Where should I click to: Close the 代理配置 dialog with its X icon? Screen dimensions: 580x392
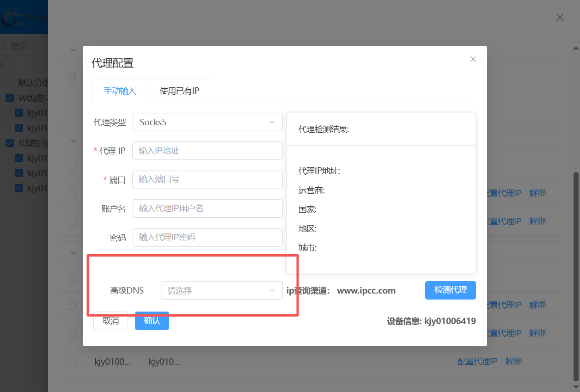pos(473,59)
